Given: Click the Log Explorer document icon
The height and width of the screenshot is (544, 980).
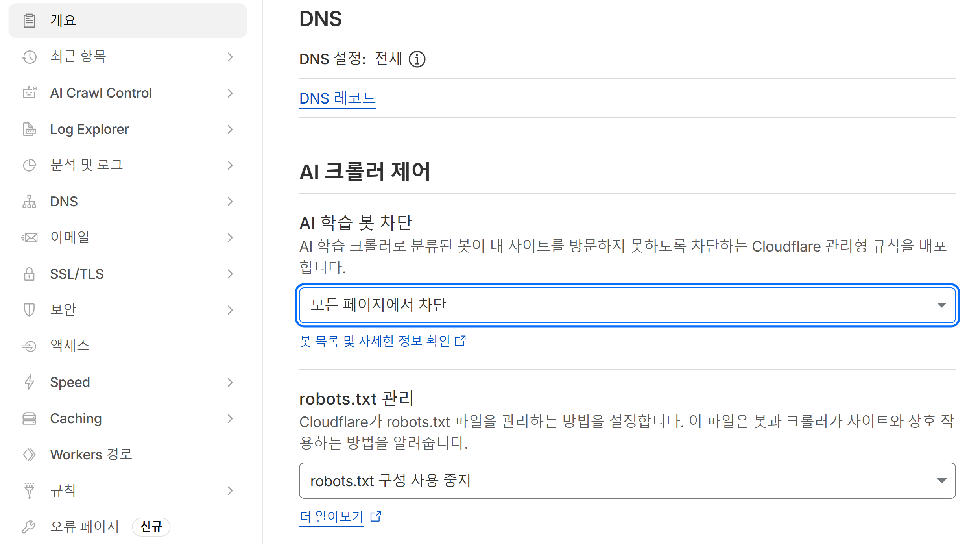Looking at the screenshot, I should (30, 129).
